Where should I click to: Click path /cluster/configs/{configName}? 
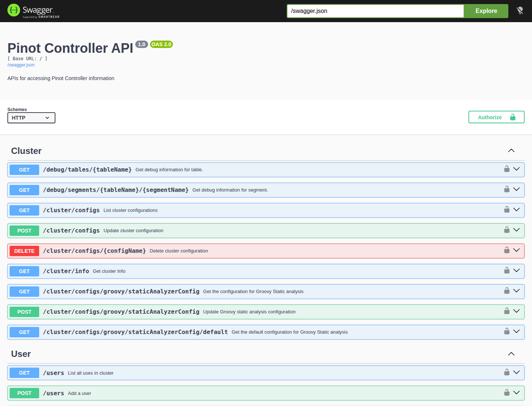94,251
